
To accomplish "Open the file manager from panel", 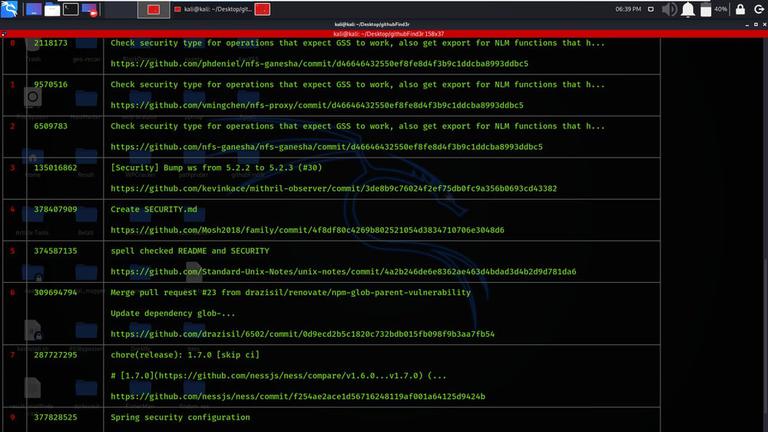I will click(x=52, y=9).
